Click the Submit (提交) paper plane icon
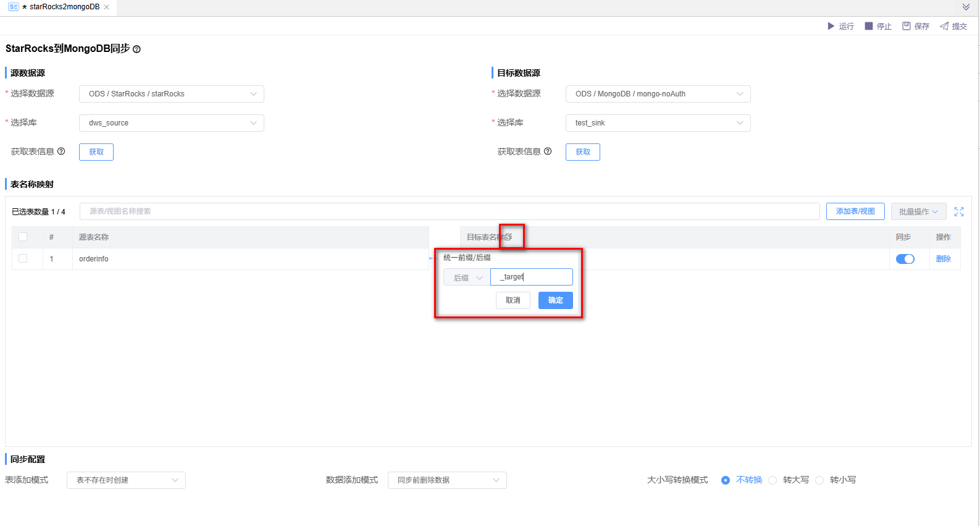 pos(944,26)
